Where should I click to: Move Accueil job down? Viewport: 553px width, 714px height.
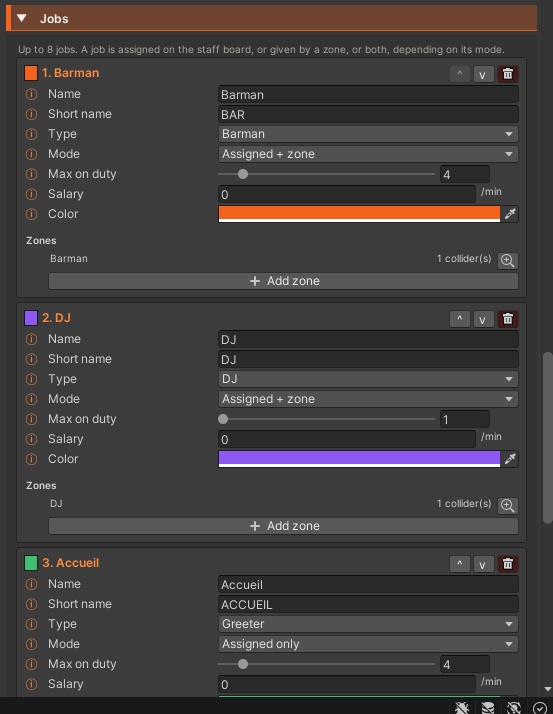pos(483,564)
